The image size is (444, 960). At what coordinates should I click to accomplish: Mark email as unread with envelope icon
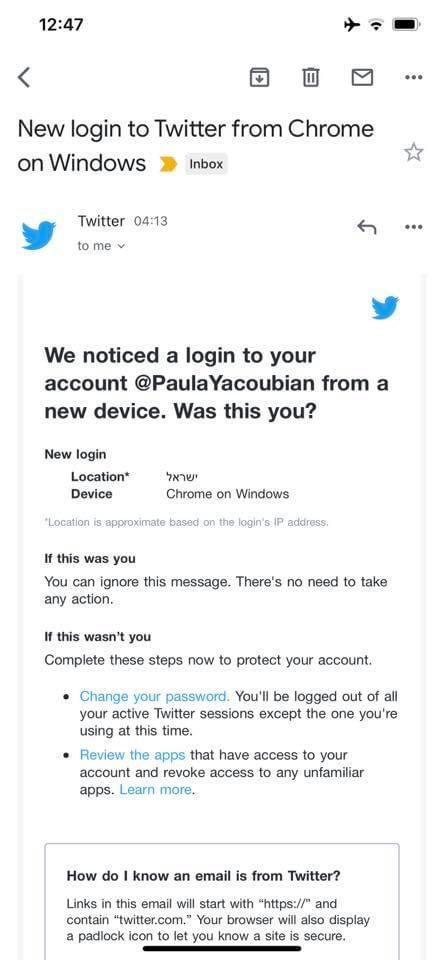click(x=363, y=77)
